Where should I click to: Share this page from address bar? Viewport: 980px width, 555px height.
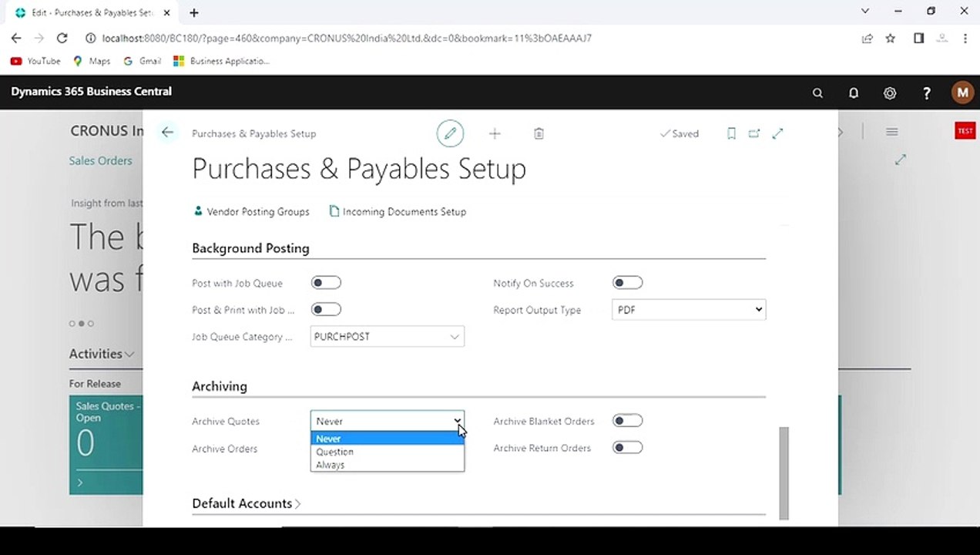click(868, 38)
